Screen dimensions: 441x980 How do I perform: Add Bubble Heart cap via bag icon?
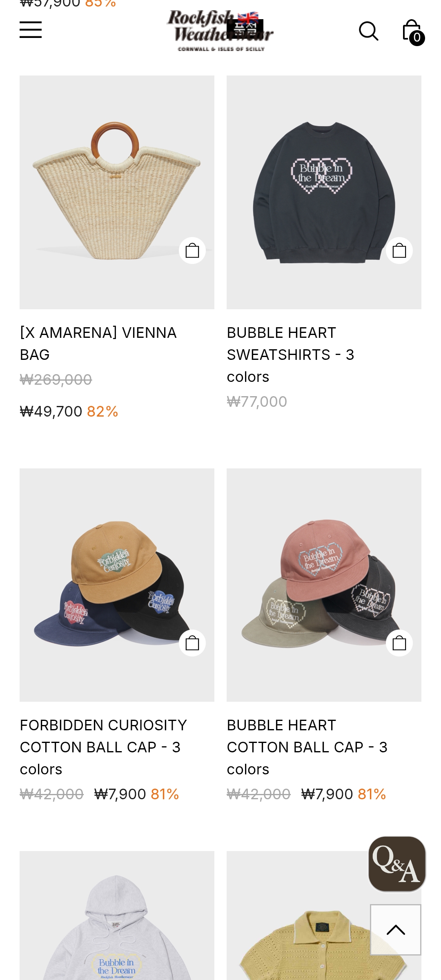[x=399, y=643]
